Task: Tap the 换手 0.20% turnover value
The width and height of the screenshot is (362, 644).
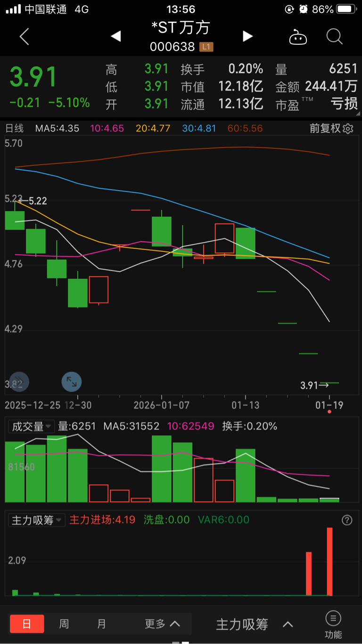Action: pos(246,69)
